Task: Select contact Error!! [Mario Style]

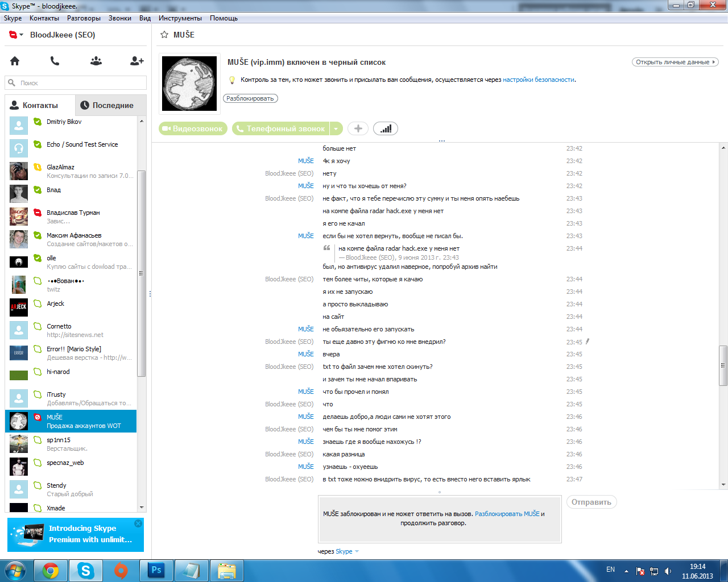Action: pyautogui.click(x=71, y=353)
